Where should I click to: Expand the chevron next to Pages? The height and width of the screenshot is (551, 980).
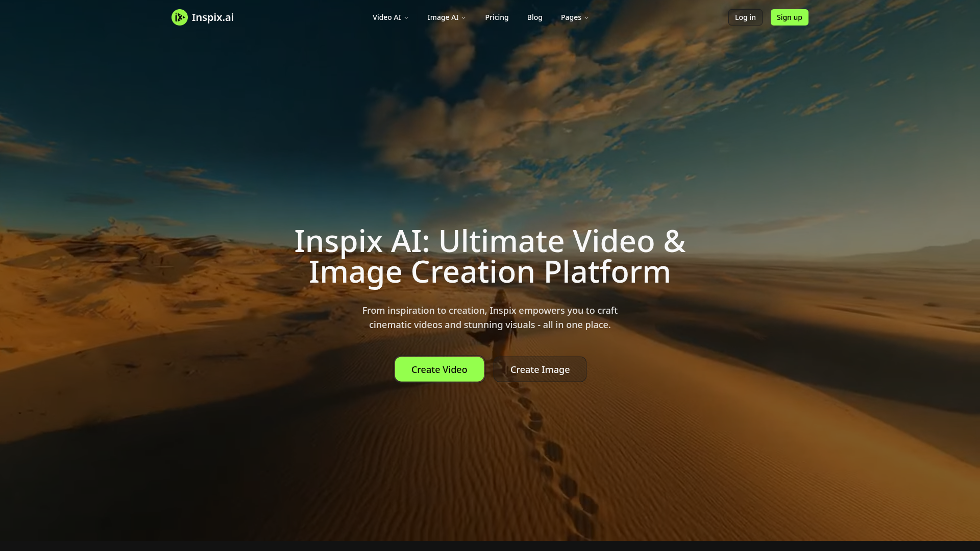[x=586, y=18]
